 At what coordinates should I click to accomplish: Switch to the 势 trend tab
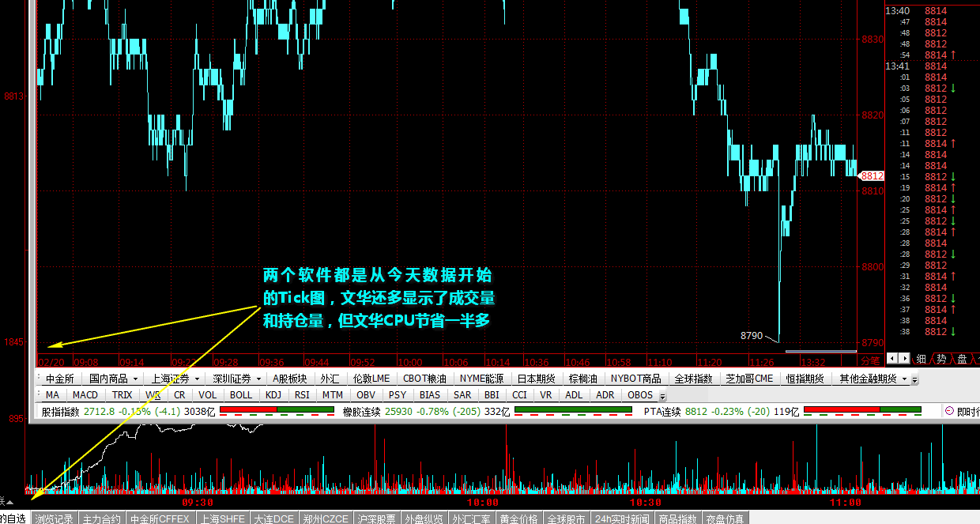tap(941, 358)
